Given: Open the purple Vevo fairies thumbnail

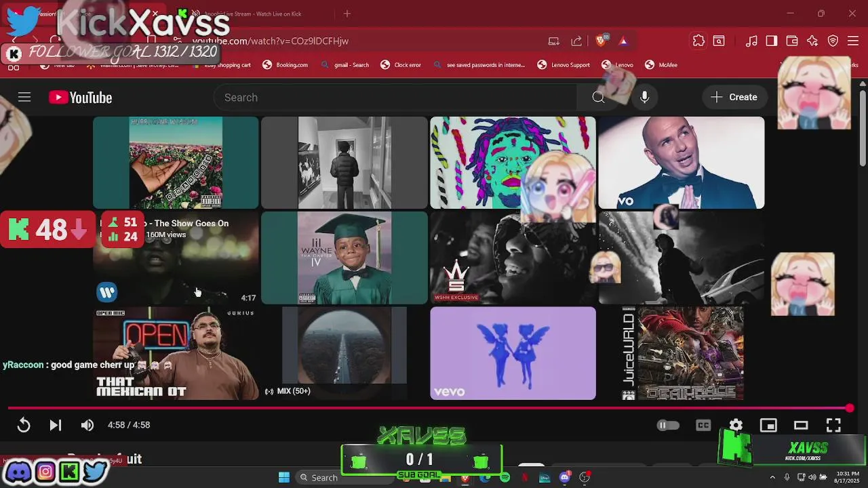Looking at the screenshot, I should (513, 353).
